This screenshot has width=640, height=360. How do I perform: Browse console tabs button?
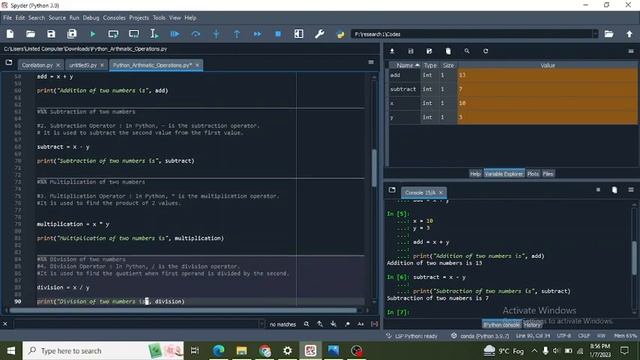coord(392,190)
